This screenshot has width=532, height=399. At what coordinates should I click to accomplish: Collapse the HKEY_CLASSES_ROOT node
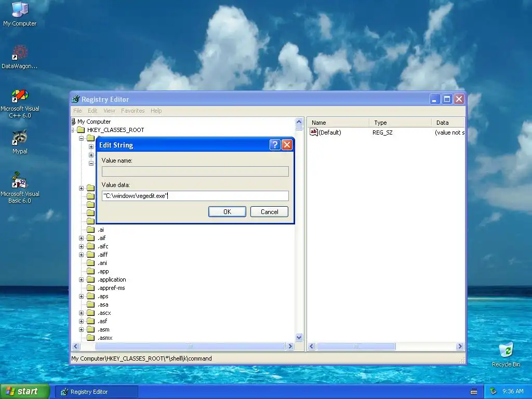pyautogui.click(x=73, y=130)
